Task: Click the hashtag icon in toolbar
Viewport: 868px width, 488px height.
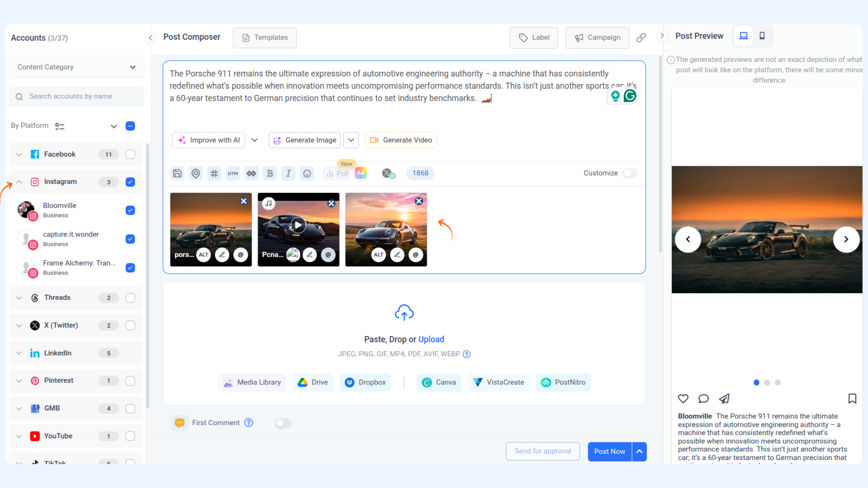Action: point(214,174)
